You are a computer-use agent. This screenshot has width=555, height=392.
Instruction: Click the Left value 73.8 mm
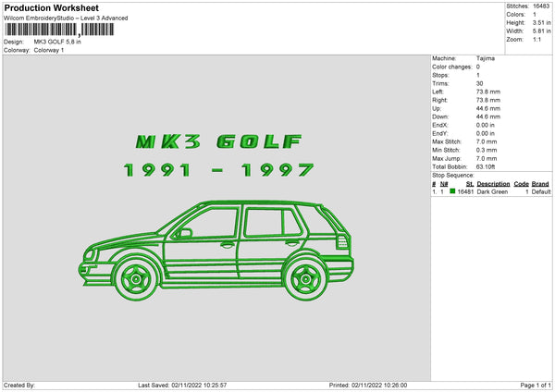tap(488, 92)
